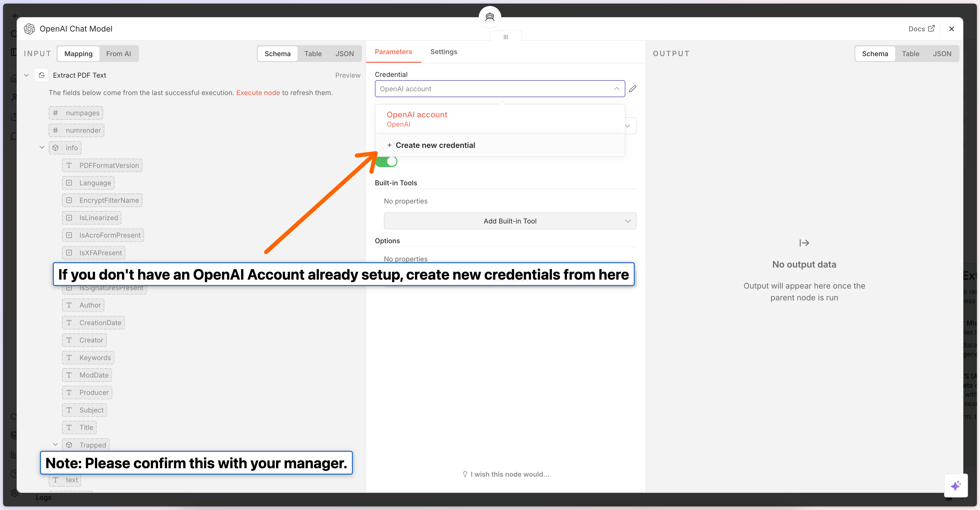Collapse the info tree node
Screen dimensions: 980x510
[x=42, y=148]
